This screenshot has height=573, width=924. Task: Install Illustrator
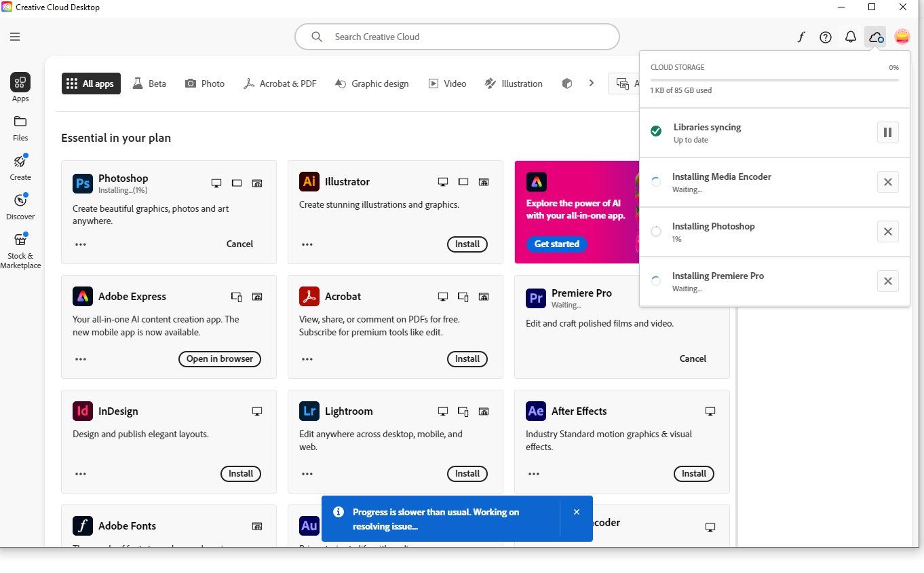(467, 244)
